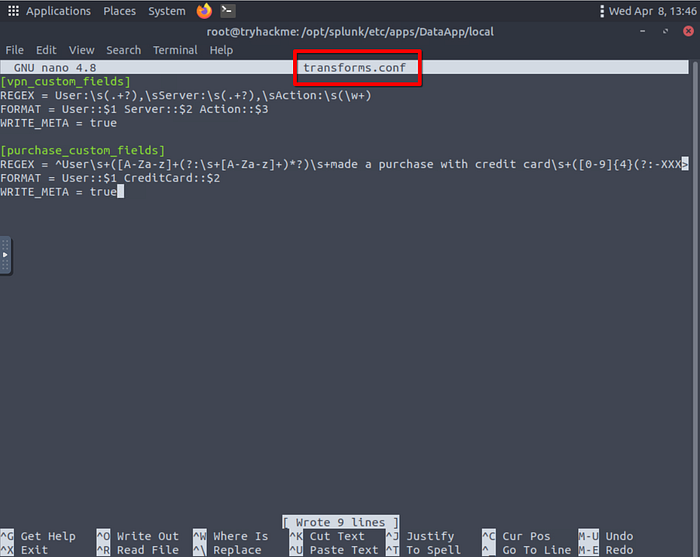
Task: Click the [vpn_custom_fields] stanza line
Action: tap(66, 82)
